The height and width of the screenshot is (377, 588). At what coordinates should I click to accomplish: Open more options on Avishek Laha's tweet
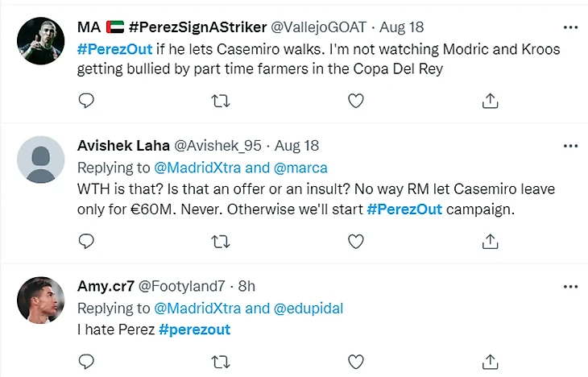[x=570, y=146]
